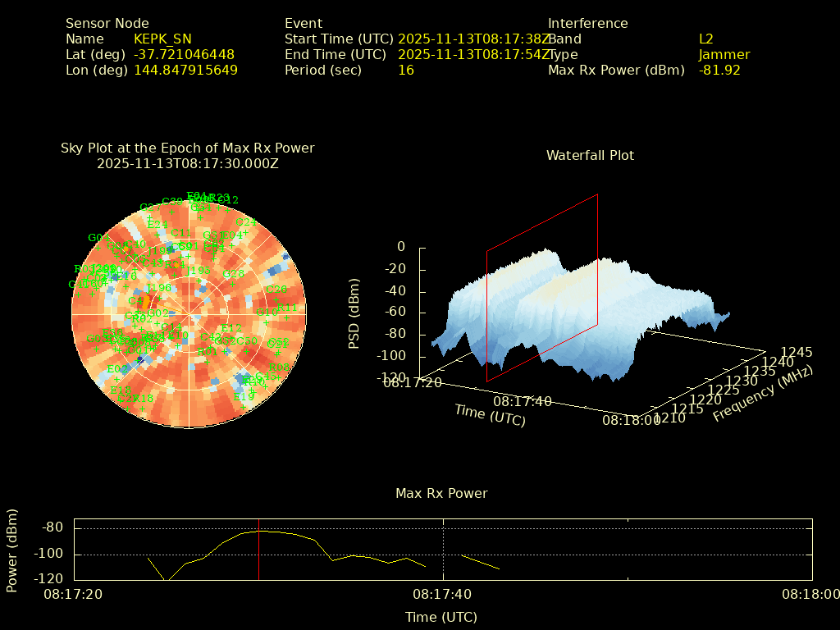This screenshot has height=630, width=840.
Task: Click the Waterfall Plot title
Action: pyautogui.click(x=590, y=155)
